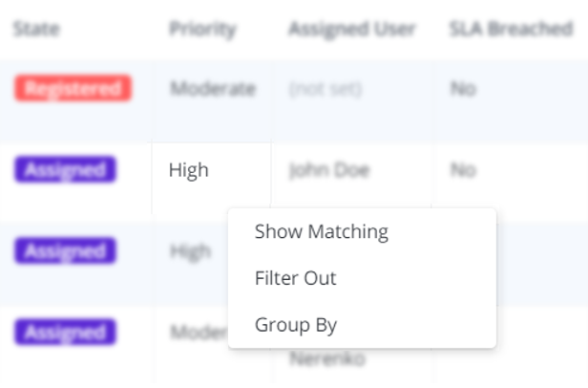Click the Assigned badge in the third row
The image size is (588, 388).
click(x=65, y=251)
